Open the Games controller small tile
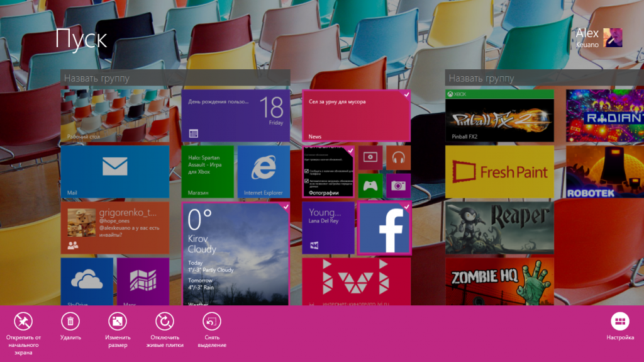 (370, 186)
